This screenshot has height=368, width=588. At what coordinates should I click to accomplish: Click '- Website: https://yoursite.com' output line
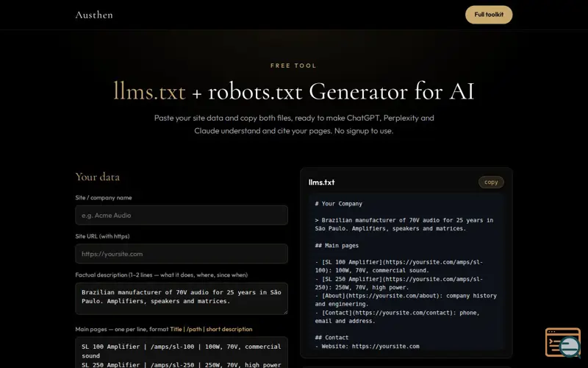pyautogui.click(x=367, y=346)
